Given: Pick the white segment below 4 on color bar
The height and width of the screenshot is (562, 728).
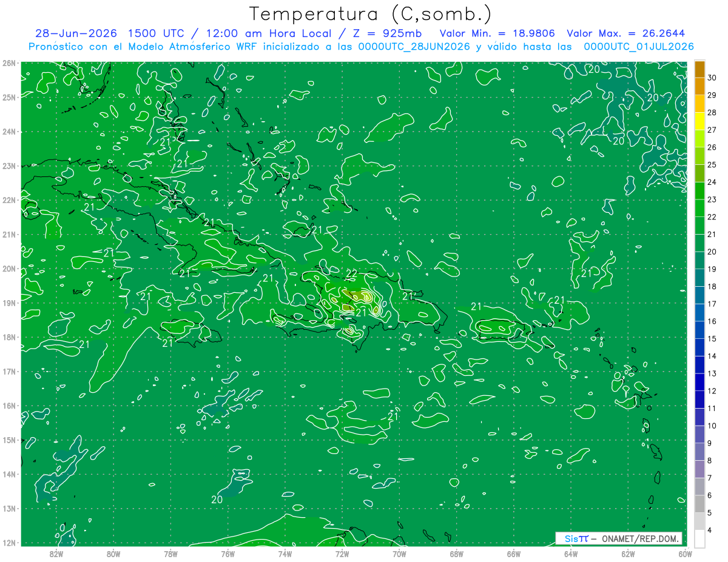Looking at the screenshot, I should click(699, 538).
